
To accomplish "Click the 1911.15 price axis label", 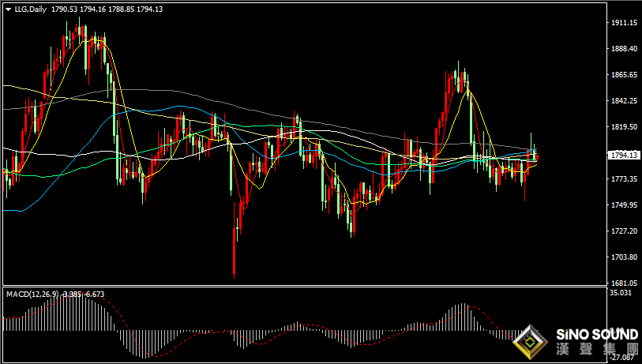I will coord(624,23).
